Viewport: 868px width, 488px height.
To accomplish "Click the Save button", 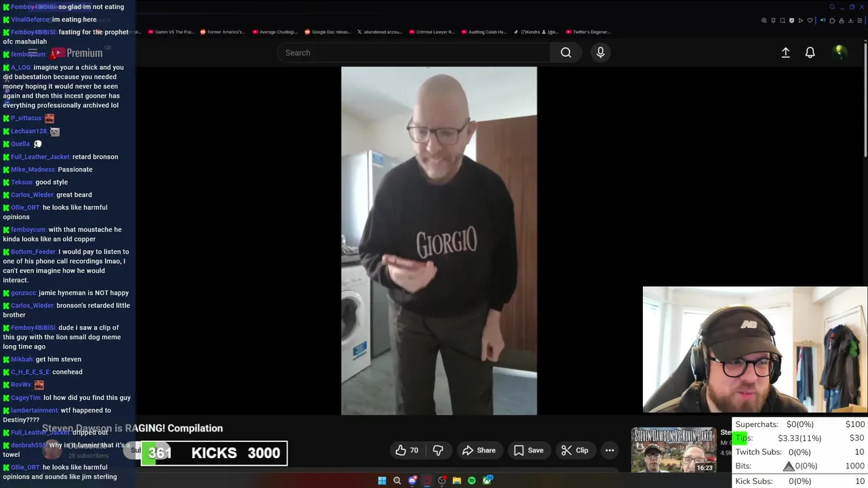I will point(528,450).
